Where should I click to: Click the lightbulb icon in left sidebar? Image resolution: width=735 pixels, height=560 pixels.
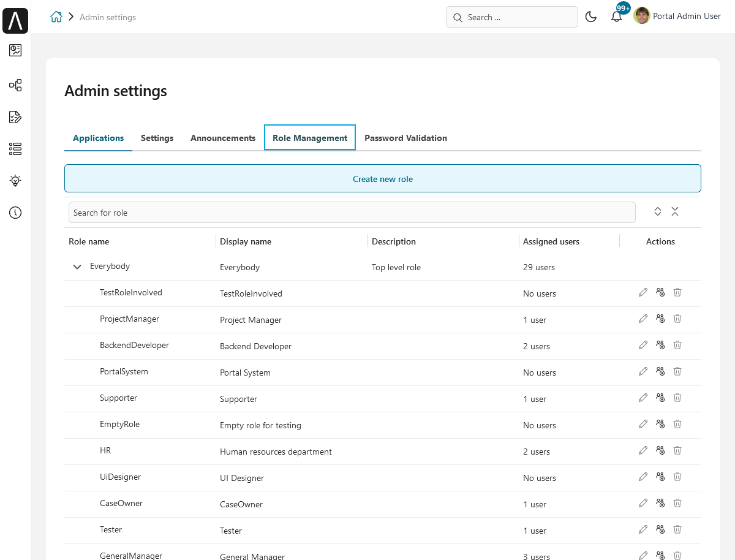[15, 181]
